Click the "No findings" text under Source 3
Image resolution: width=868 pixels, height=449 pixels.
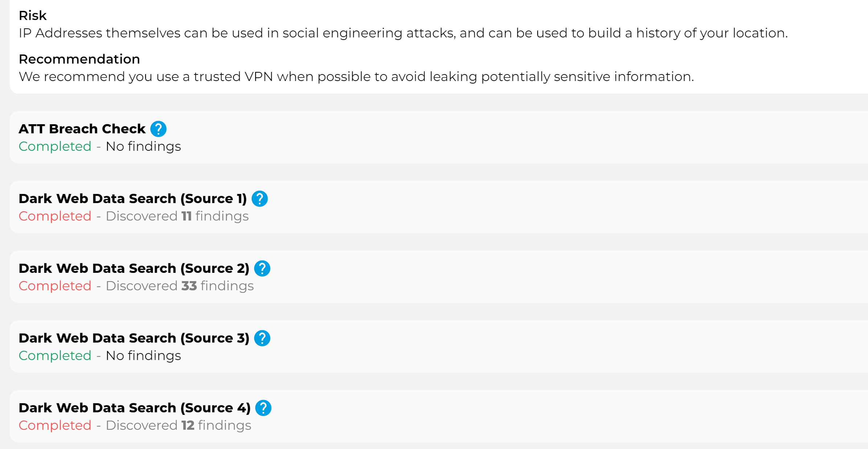143,356
